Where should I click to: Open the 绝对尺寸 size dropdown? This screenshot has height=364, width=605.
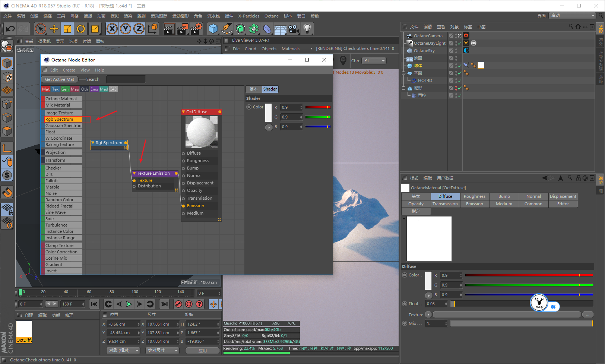(162, 350)
